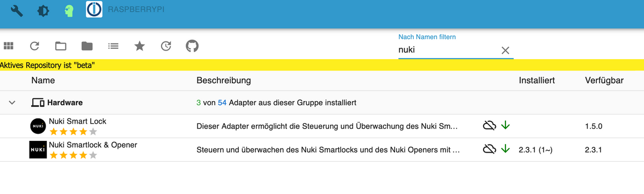Toggle list view icon
Viewport: 644px width, 194px height.
coord(113,46)
